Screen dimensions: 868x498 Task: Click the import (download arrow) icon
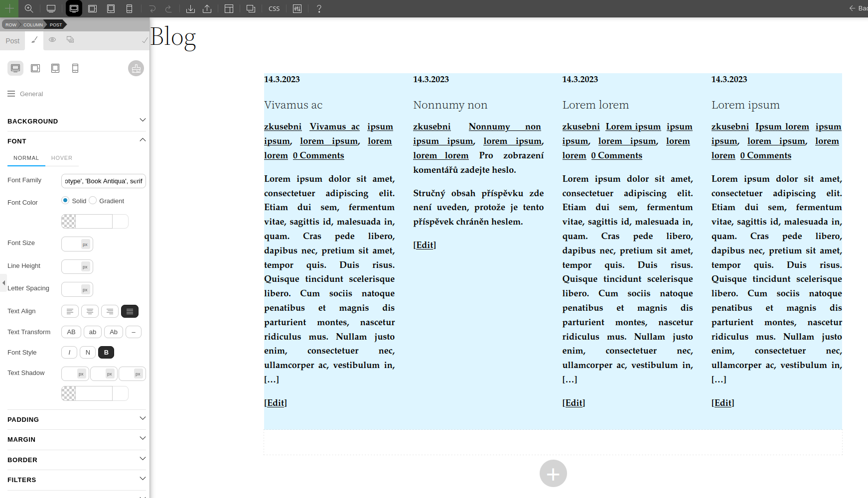coord(190,8)
